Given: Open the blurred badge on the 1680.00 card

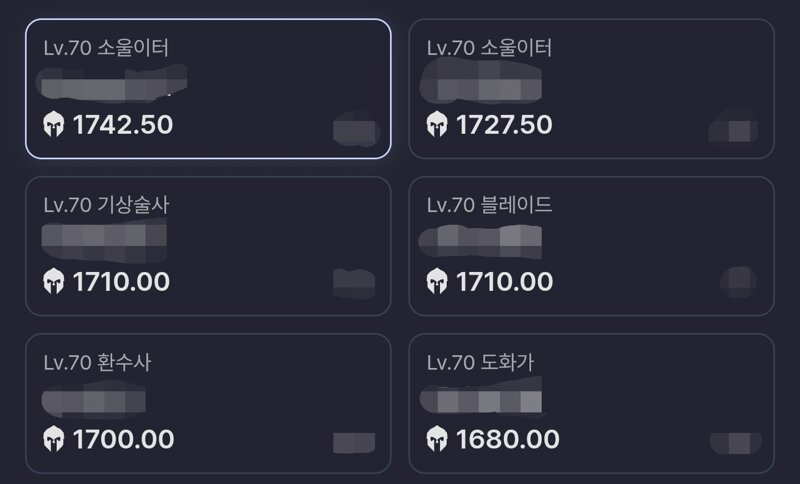Looking at the screenshot, I should click(736, 443).
